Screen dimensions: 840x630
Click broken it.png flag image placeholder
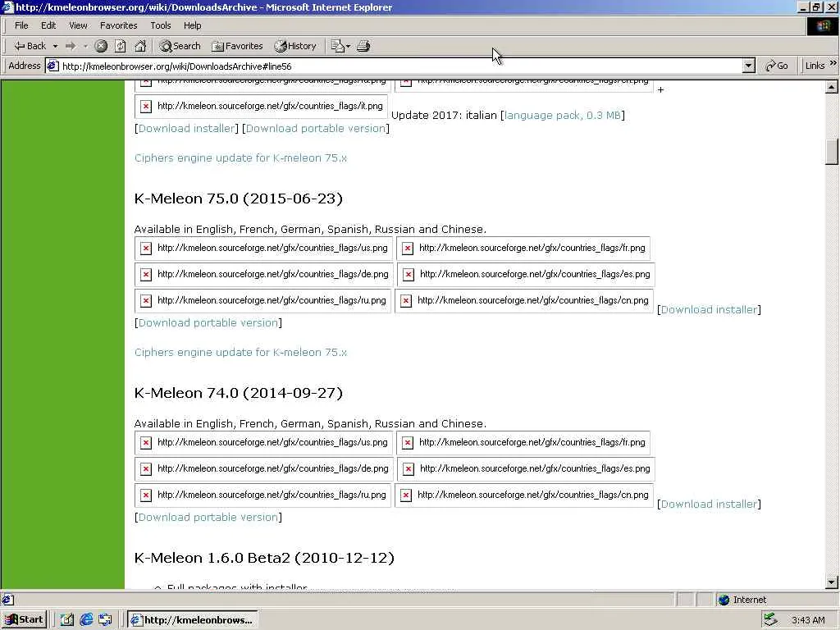262,106
